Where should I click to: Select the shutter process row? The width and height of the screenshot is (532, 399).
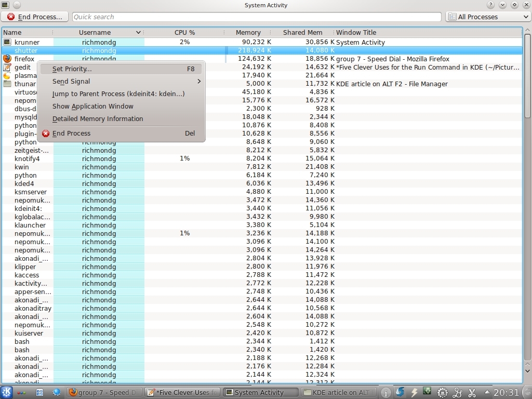[x=262, y=50]
